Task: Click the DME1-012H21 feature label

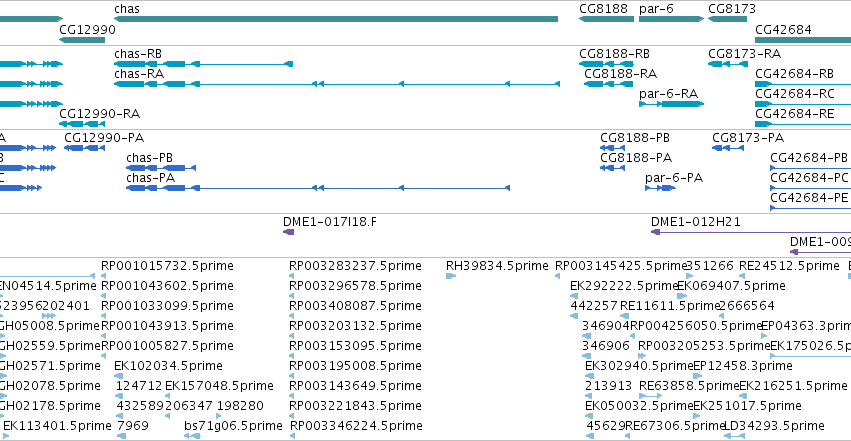Action: click(x=696, y=222)
